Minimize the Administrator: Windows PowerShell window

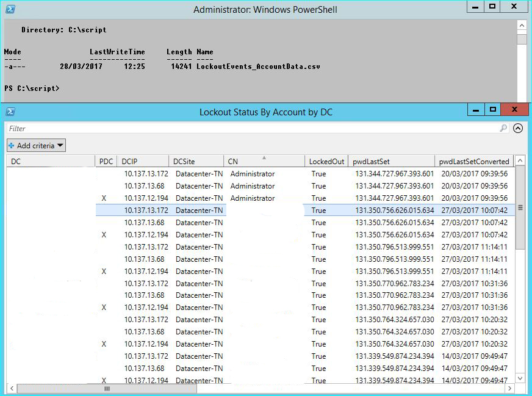tap(475, 7)
